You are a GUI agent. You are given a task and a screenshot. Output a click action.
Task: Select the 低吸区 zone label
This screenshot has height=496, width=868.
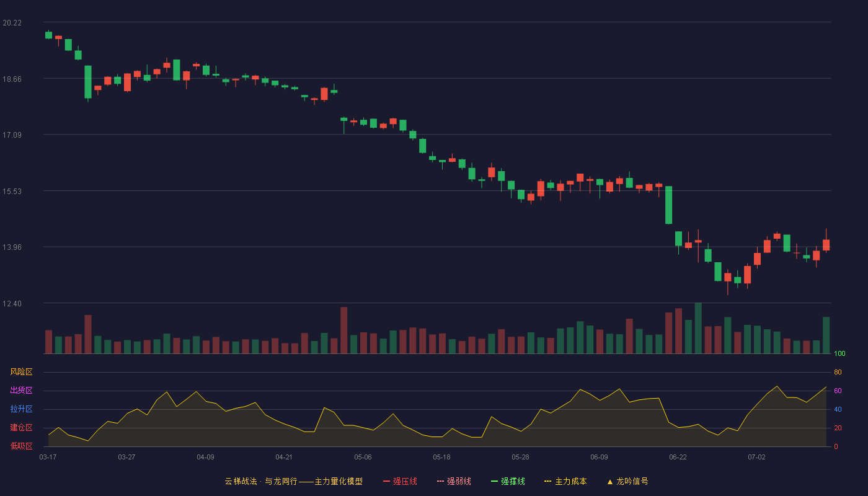21,446
